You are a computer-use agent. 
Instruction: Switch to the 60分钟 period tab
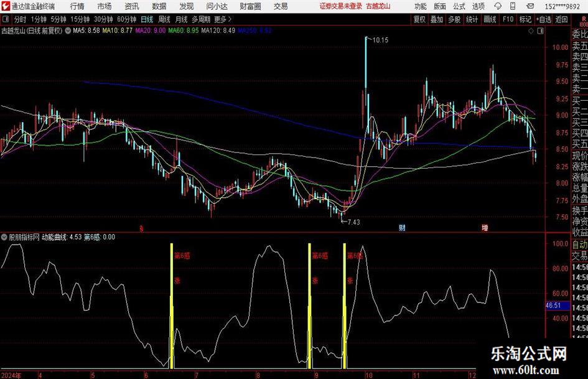tap(126, 19)
